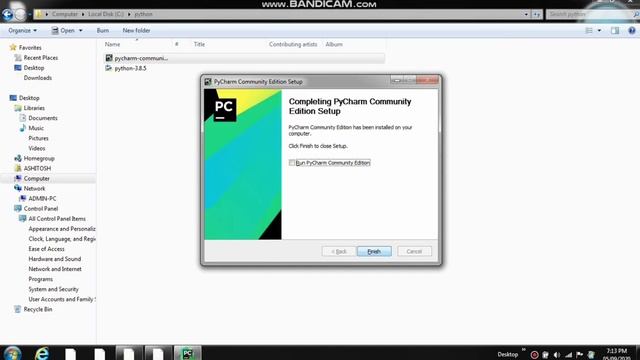Click network signal icon in tray
The image size is (640, 360).
pos(568,355)
